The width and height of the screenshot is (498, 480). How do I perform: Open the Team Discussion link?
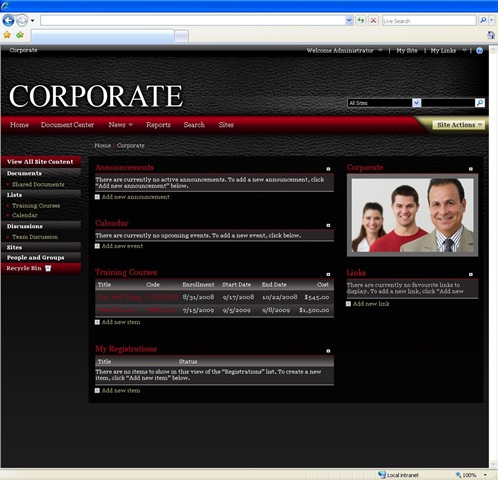[35, 237]
